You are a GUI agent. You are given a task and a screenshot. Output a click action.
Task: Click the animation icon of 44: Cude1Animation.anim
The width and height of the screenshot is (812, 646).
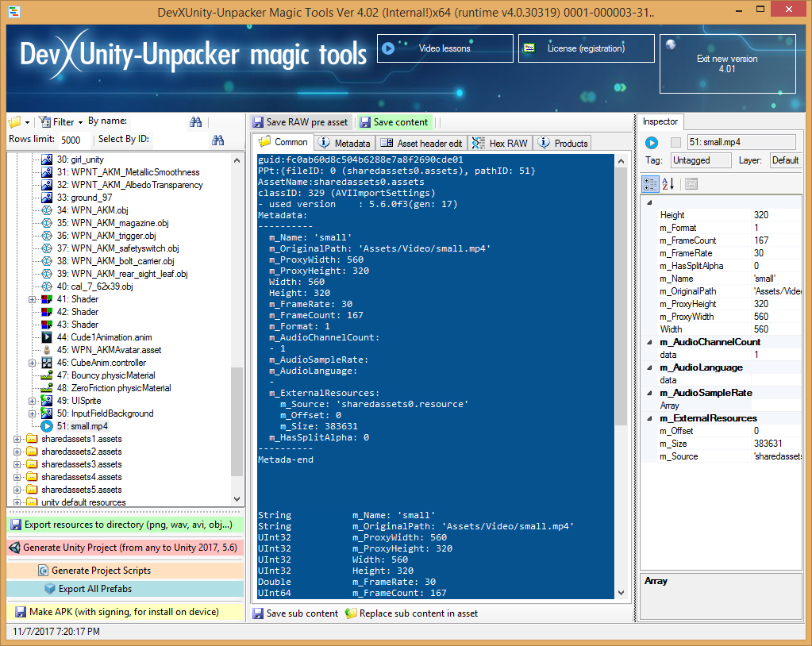point(47,337)
